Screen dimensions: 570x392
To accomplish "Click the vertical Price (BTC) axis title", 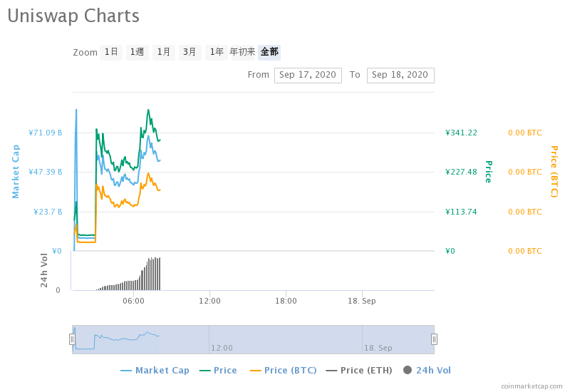I will [x=554, y=172].
